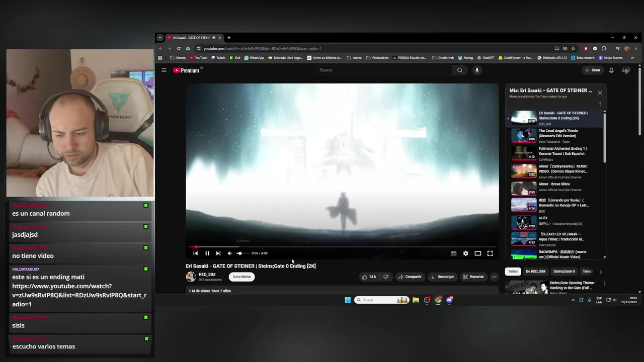Go back in browser history
This screenshot has width=644, height=362.
[x=160, y=49]
